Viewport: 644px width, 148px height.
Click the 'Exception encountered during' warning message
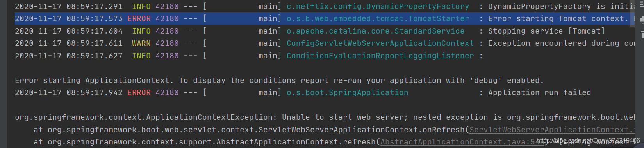tap(562, 43)
